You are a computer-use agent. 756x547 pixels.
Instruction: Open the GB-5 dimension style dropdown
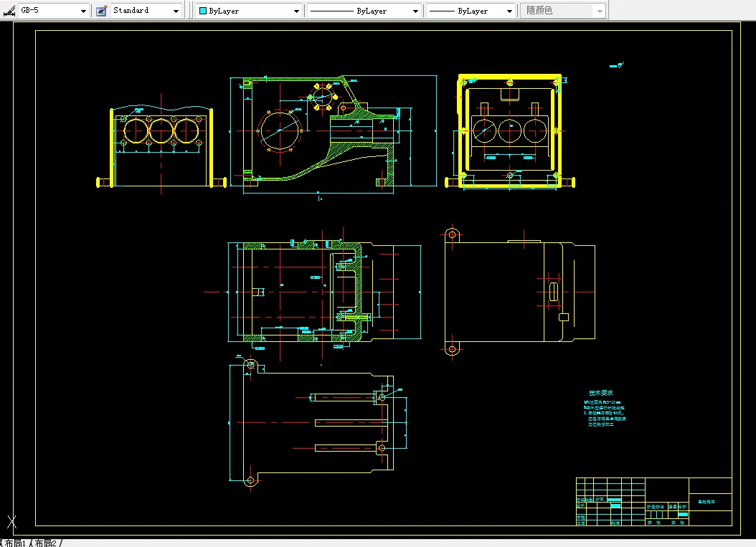pos(83,11)
